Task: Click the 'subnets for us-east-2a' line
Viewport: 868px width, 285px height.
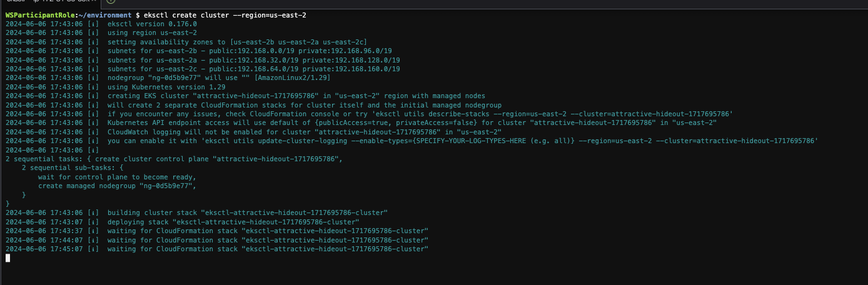Action: (203, 60)
